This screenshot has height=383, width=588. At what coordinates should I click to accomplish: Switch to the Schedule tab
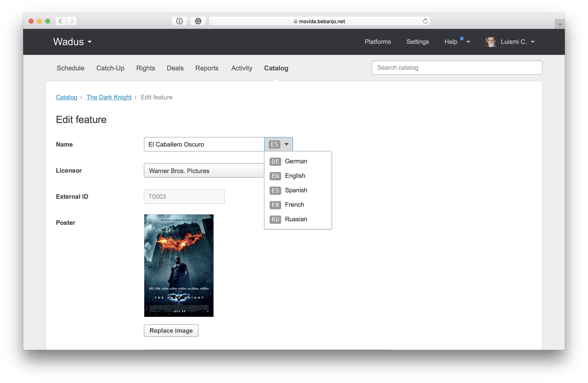[x=70, y=68]
